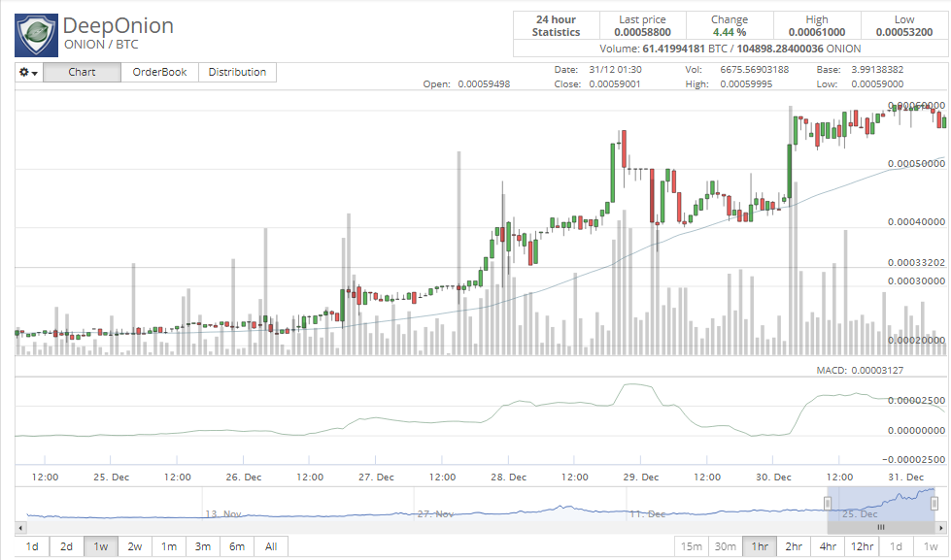
Task: Select 30m candle interval
Action: tap(726, 546)
